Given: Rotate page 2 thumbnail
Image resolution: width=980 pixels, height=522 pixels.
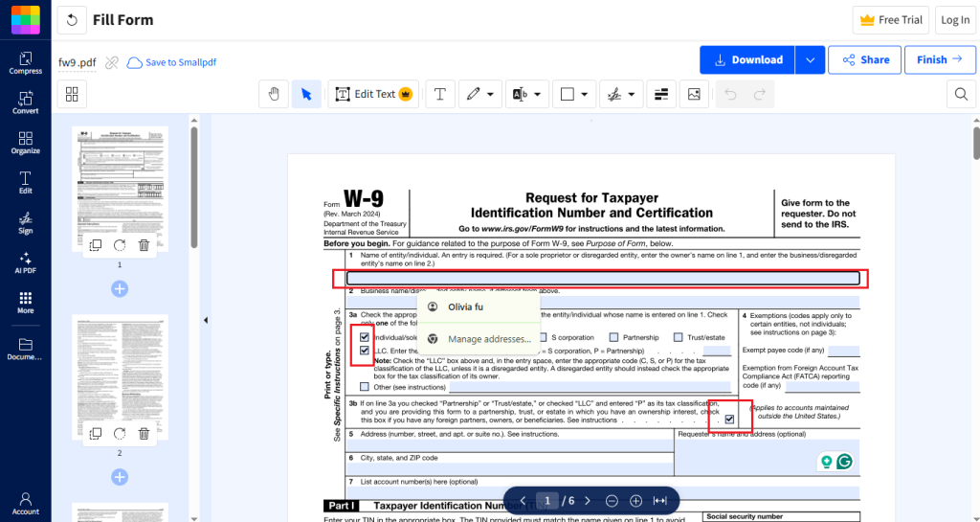Looking at the screenshot, I should click(120, 433).
